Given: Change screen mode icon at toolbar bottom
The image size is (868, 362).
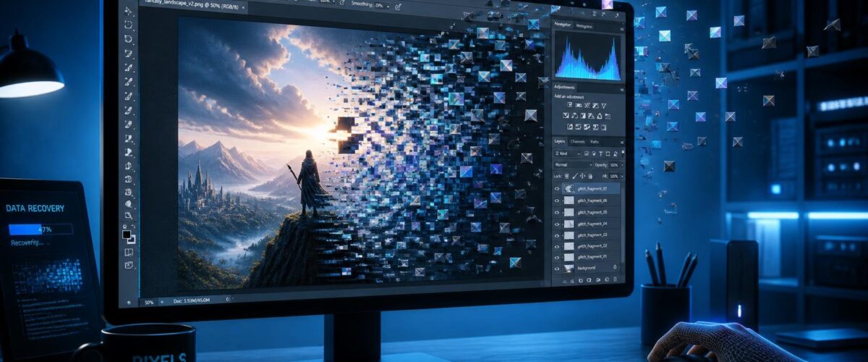Looking at the screenshot, I should pyautogui.click(x=128, y=265).
